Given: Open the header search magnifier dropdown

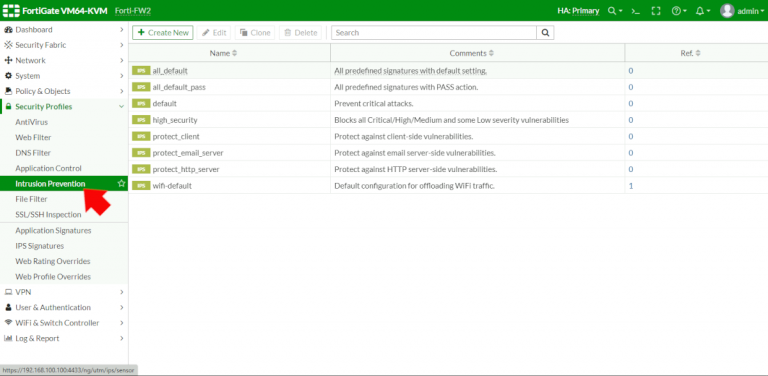Looking at the screenshot, I should 615,11.
